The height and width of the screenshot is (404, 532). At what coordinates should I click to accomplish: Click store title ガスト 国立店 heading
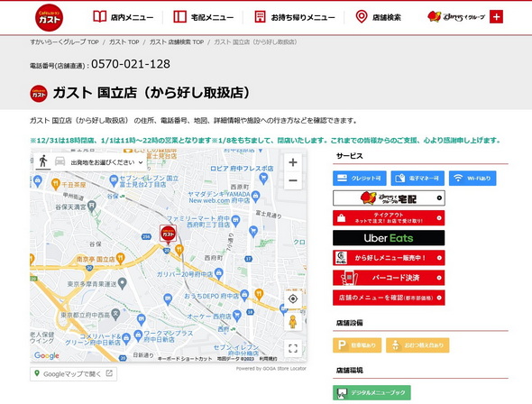[x=151, y=93]
